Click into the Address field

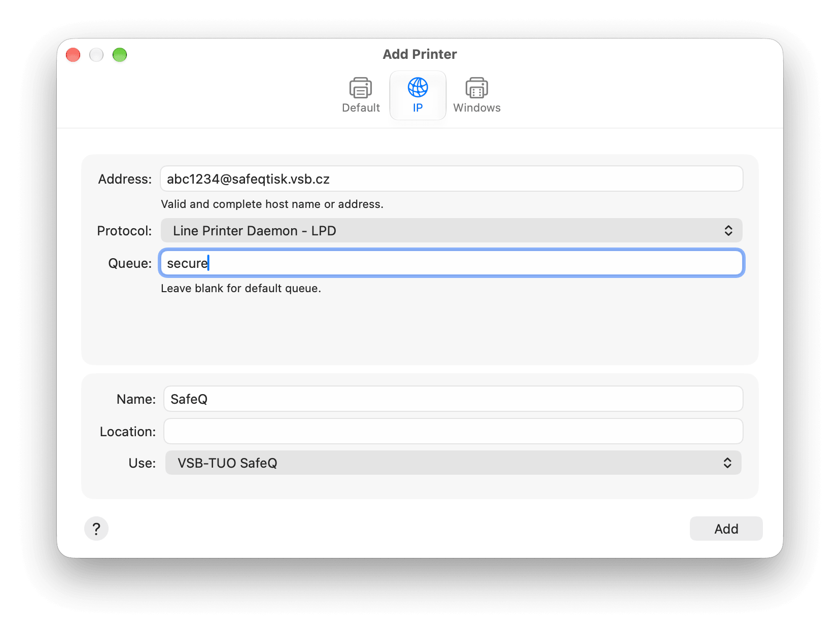tap(451, 179)
